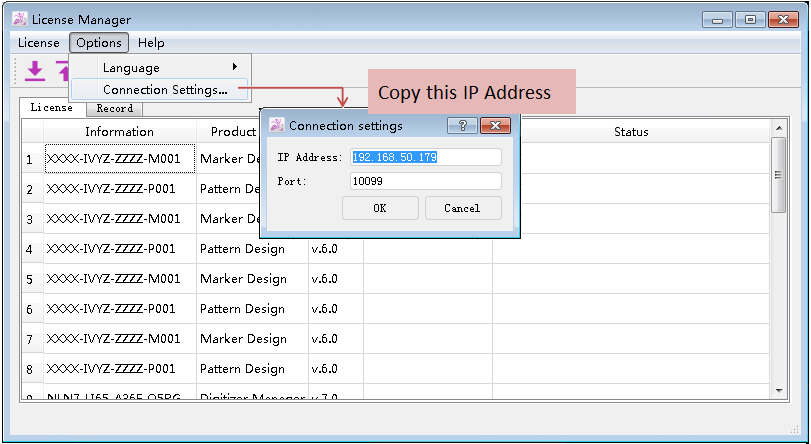Click the Port input field
The height and width of the screenshot is (444, 811).
point(425,181)
